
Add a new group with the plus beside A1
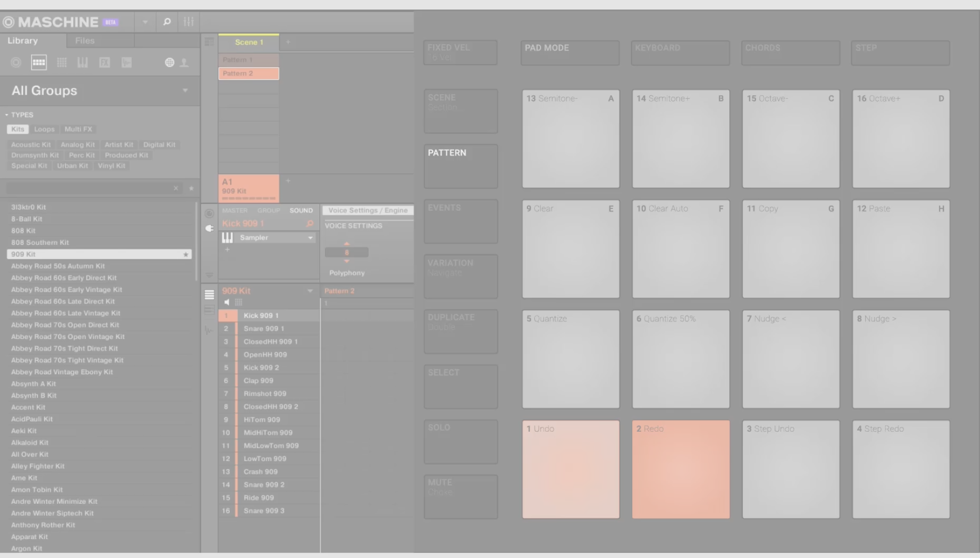(288, 181)
